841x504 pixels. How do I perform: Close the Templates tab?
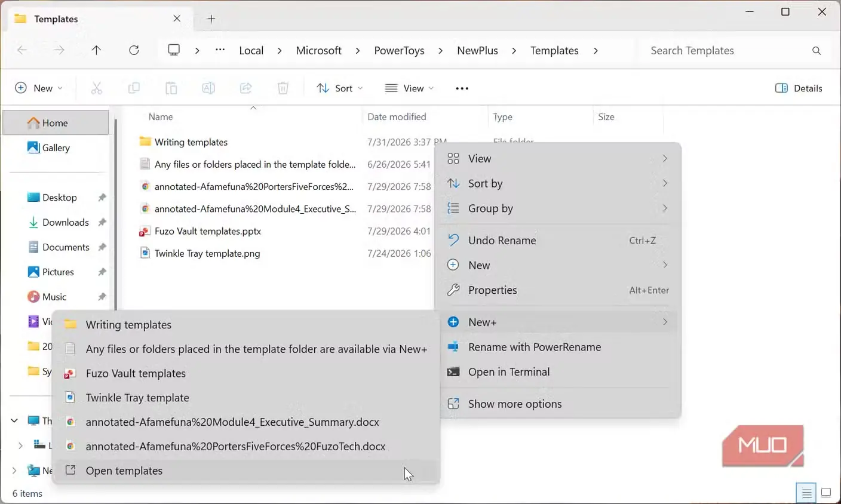click(177, 19)
